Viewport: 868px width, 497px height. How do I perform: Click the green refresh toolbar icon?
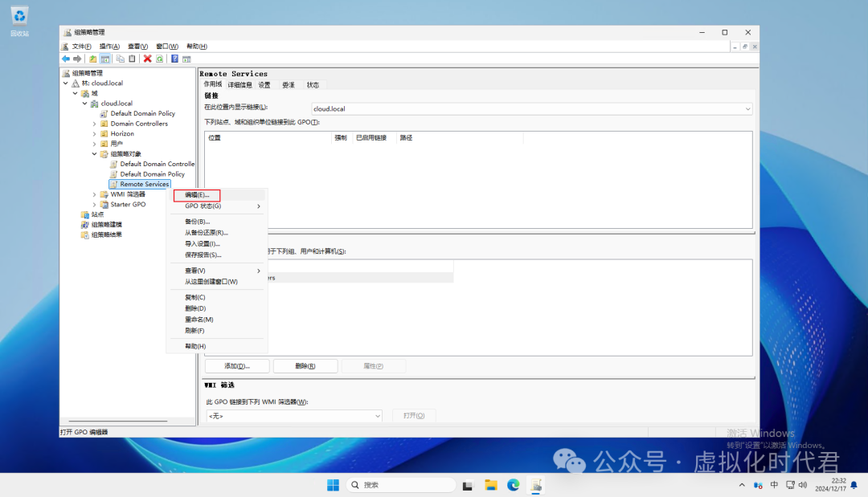click(x=159, y=59)
